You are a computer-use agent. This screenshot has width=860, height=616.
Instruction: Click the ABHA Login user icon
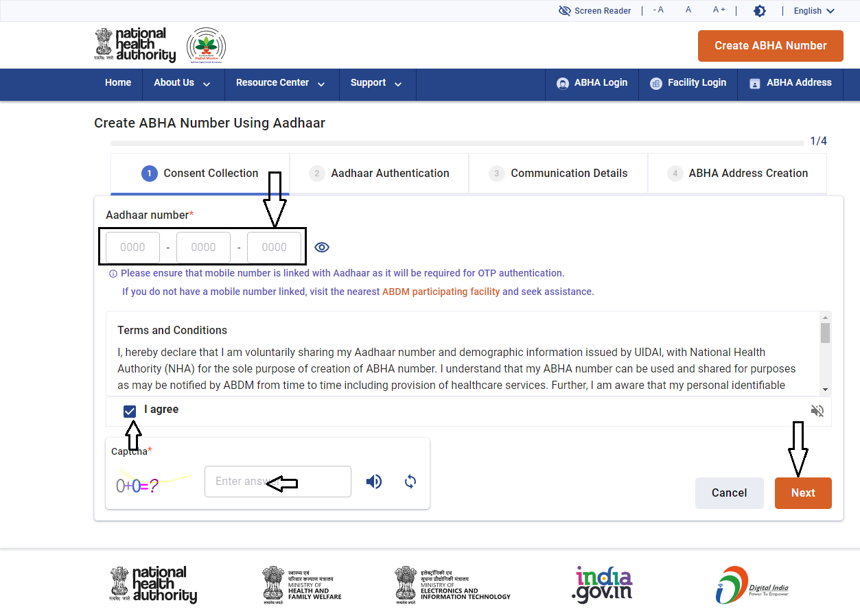click(x=563, y=84)
